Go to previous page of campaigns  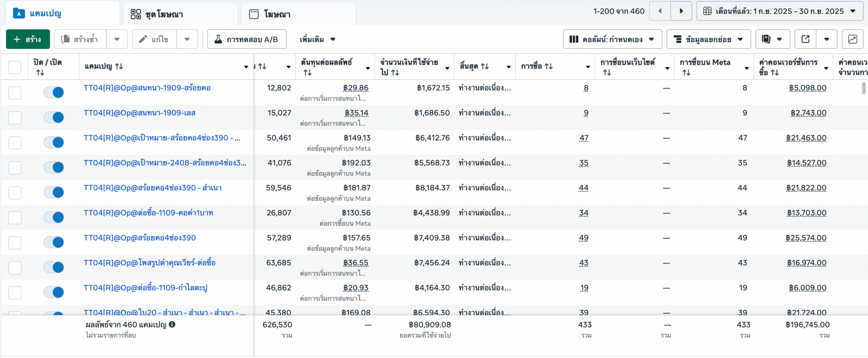pos(660,11)
